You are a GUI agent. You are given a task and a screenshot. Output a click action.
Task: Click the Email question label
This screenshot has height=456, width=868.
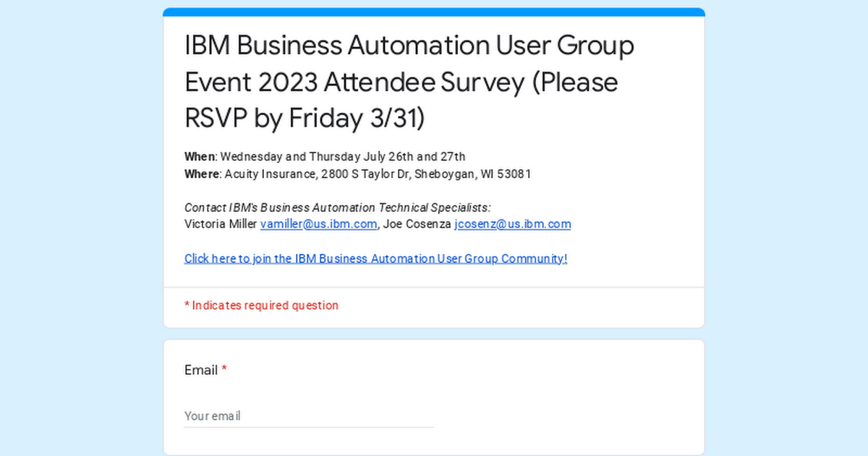[201, 370]
